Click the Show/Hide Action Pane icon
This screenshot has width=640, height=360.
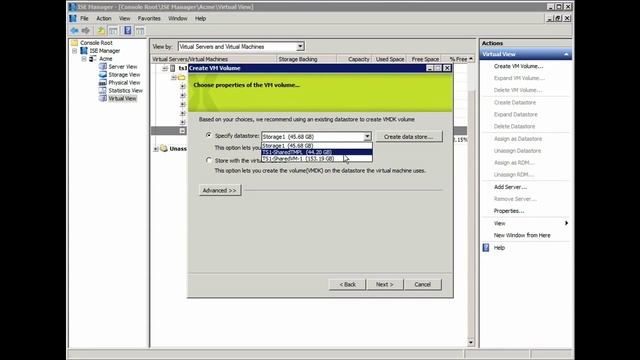click(140, 31)
